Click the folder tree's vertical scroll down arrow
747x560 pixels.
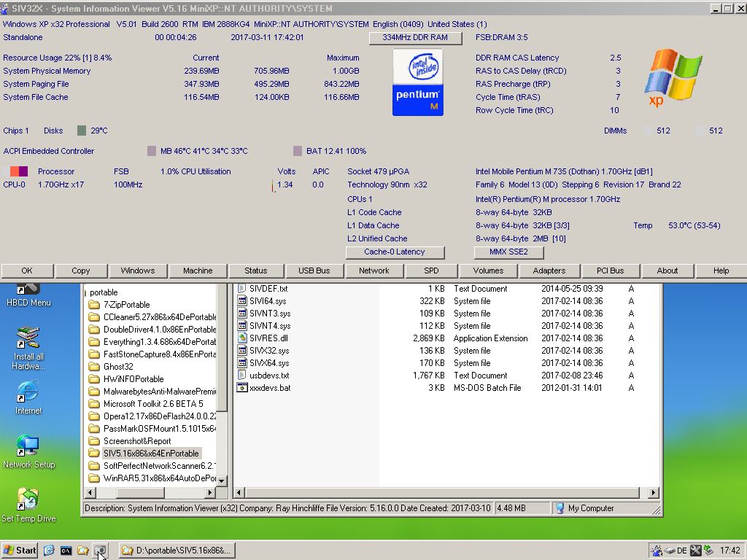tap(222, 481)
